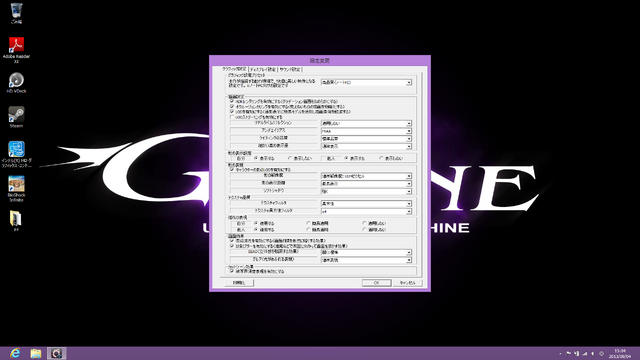
Task: Toggle the HDR rendering checkbox
Action: click(232, 101)
